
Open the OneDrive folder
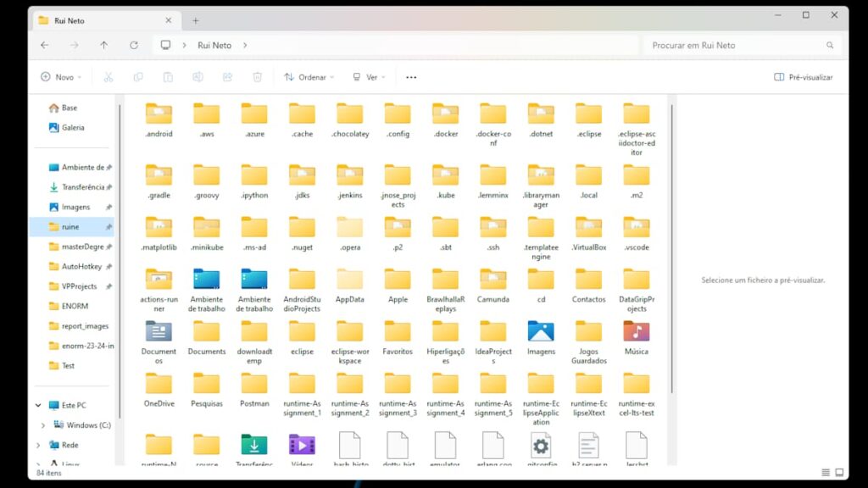[x=159, y=389]
